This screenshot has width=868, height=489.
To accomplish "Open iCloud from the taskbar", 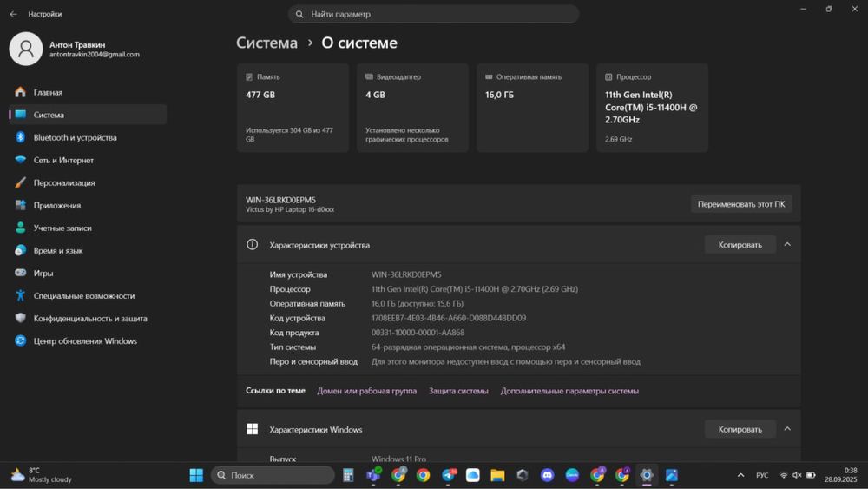I will click(x=473, y=475).
